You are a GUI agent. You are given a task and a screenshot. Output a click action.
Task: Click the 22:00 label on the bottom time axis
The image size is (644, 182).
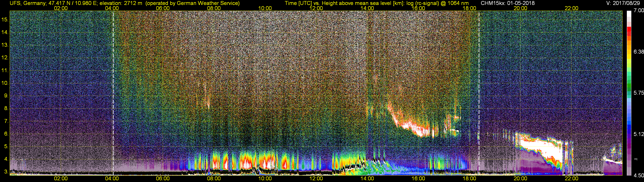point(571,179)
